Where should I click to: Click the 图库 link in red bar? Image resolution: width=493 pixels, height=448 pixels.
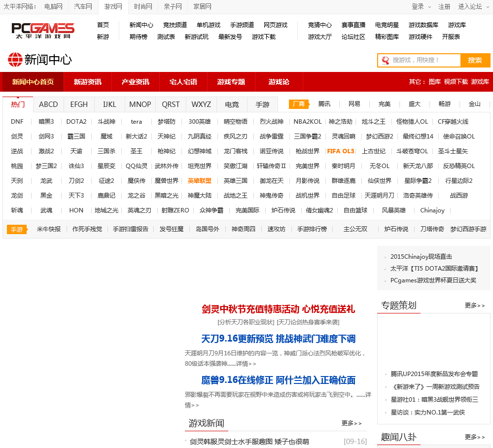pyautogui.click(x=434, y=82)
